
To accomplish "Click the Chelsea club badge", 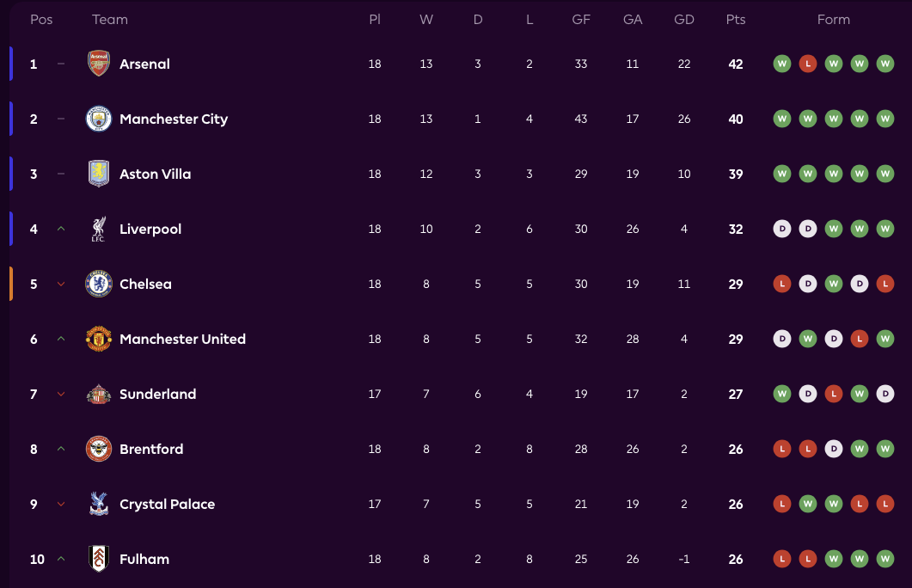I will (x=99, y=284).
